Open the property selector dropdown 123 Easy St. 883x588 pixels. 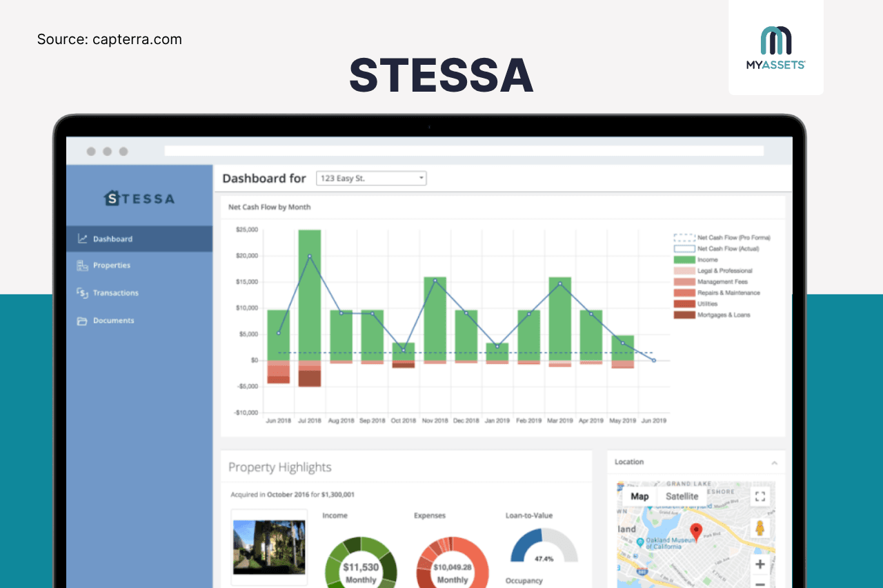(x=371, y=179)
